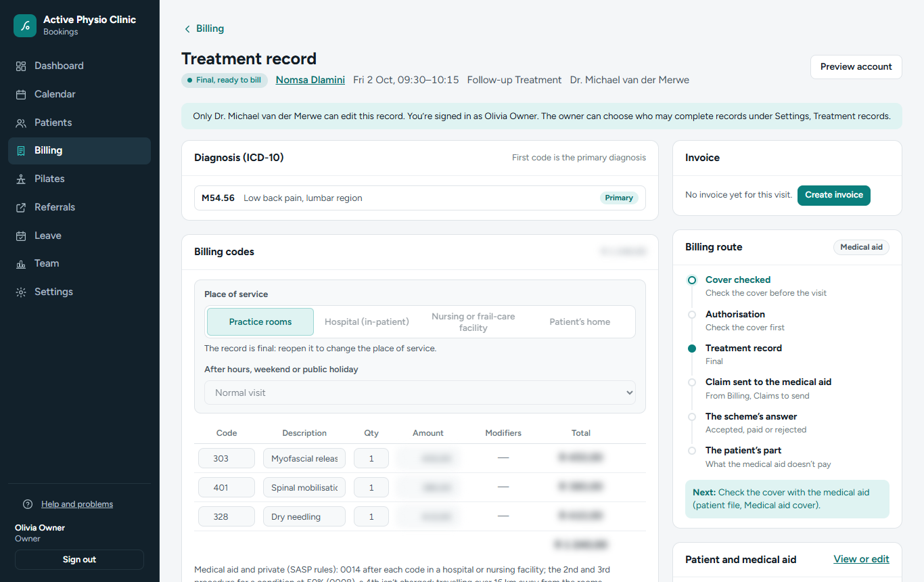Open Dashboard in the sidebar
This screenshot has width=924, height=582.
pos(79,66)
